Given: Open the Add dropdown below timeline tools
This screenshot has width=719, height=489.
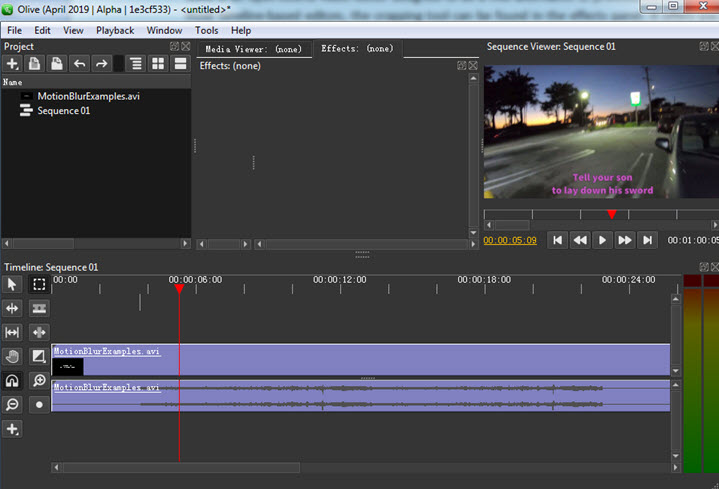Looking at the screenshot, I should point(13,429).
